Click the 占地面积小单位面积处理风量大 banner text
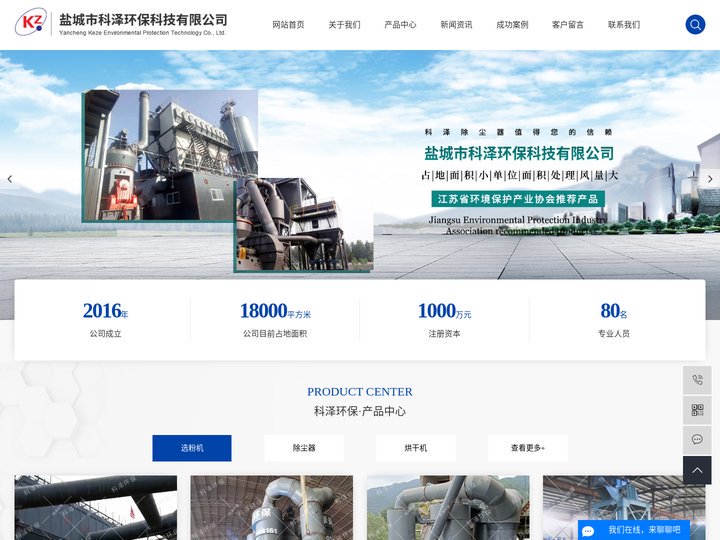Viewport: 720px width, 540px height. (x=519, y=175)
